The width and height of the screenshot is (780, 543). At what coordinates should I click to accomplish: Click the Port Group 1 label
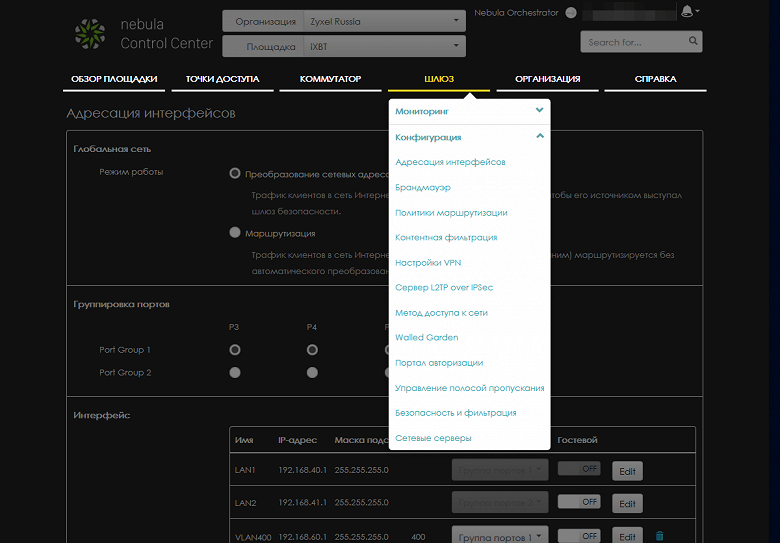click(x=124, y=350)
